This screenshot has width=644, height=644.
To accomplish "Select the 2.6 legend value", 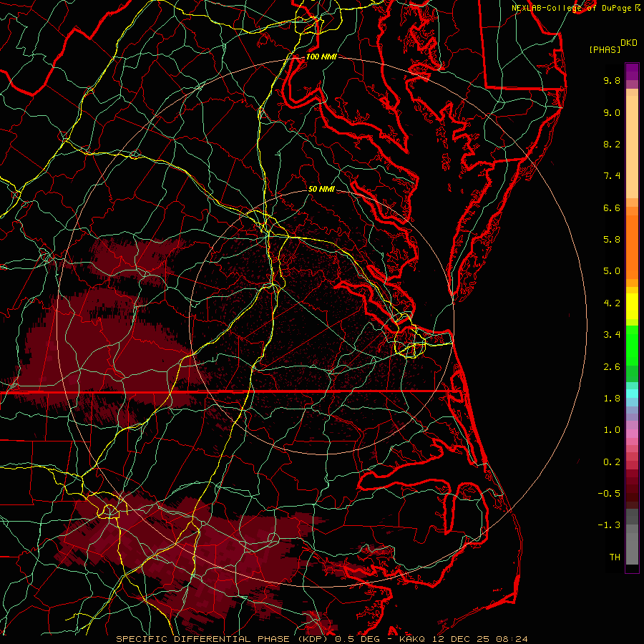I will pos(612,367).
